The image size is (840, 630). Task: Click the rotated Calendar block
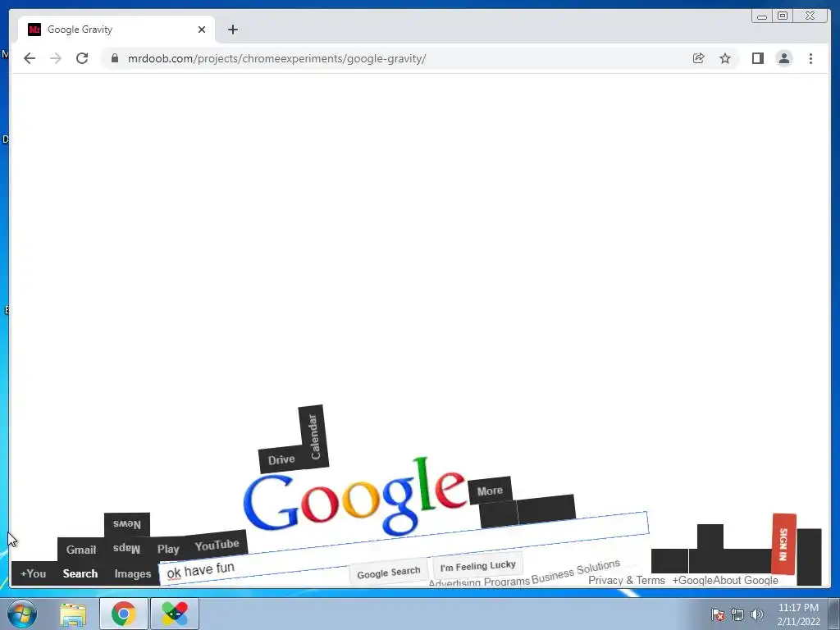(314, 436)
